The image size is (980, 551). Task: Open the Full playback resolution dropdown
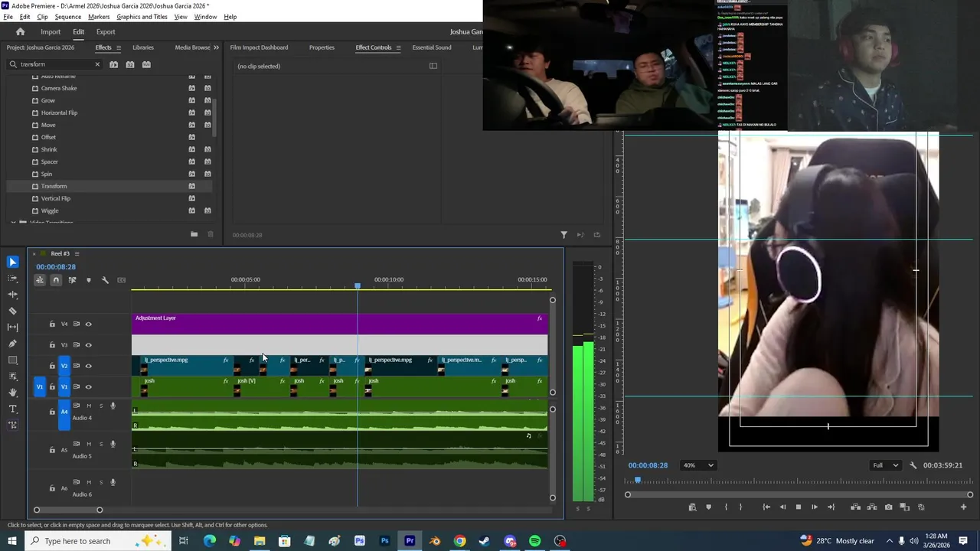tap(887, 465)
